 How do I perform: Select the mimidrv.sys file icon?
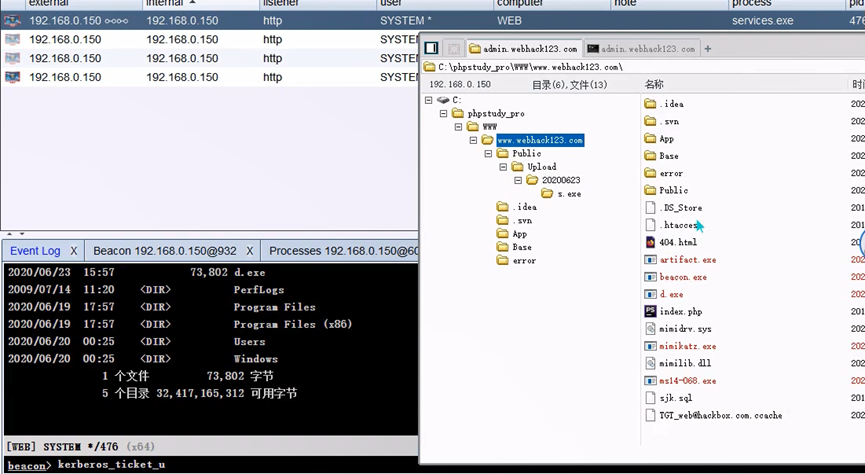650,329
